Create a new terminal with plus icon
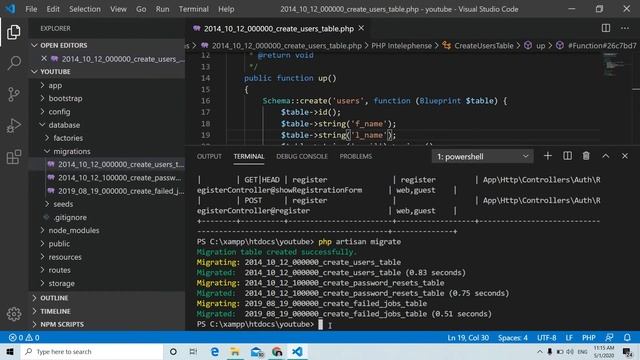The height and width of the screenshot is (360, 640). click(547, 156)
